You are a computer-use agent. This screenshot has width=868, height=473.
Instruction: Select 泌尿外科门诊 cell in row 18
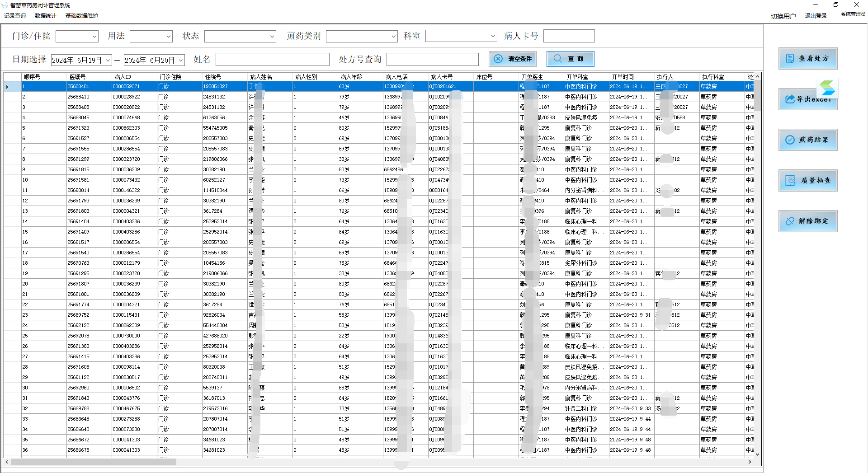click(586, 263)
